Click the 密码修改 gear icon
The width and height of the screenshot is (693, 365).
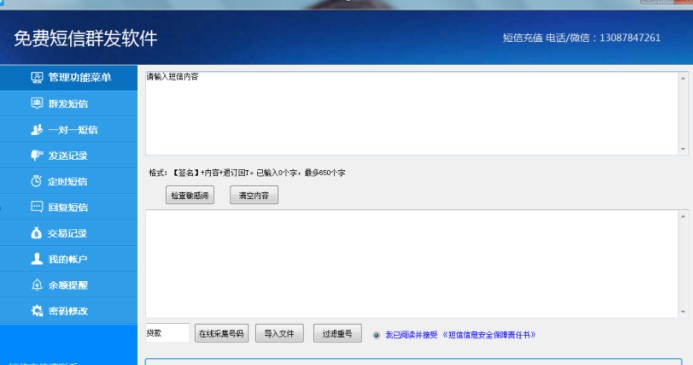37,311
